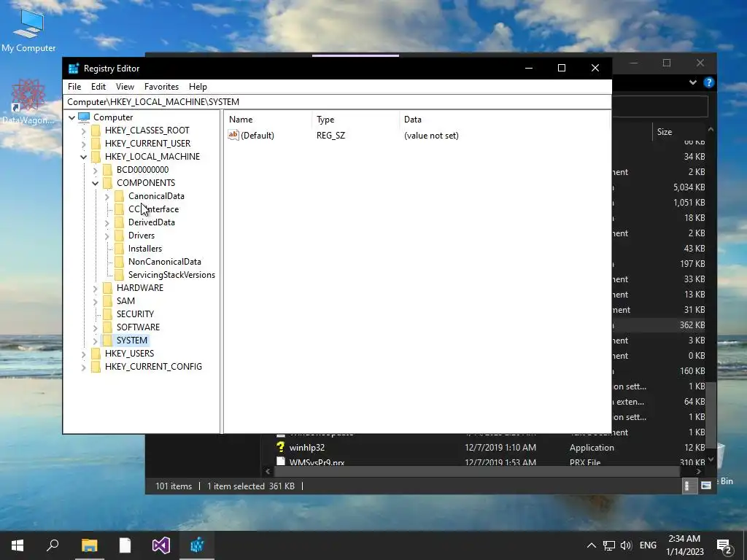Expand the Drivers key chevron
This screenshot has width=747, height=560.
click(x=107, y=236)
